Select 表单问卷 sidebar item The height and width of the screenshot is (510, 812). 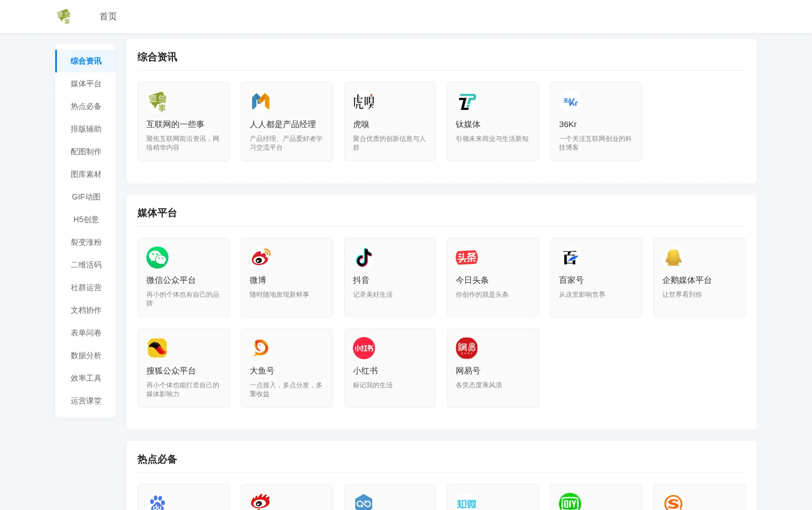pos(86,333)
